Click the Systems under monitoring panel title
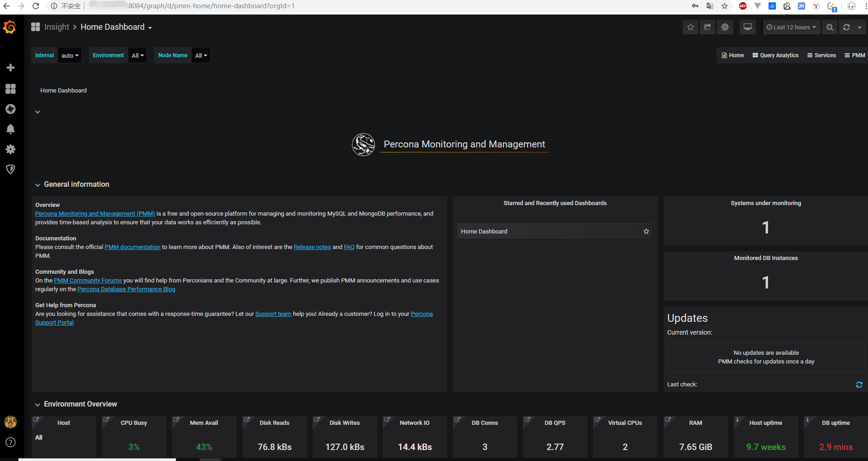This screenshot has width=868, height=461. coord(766,203)
